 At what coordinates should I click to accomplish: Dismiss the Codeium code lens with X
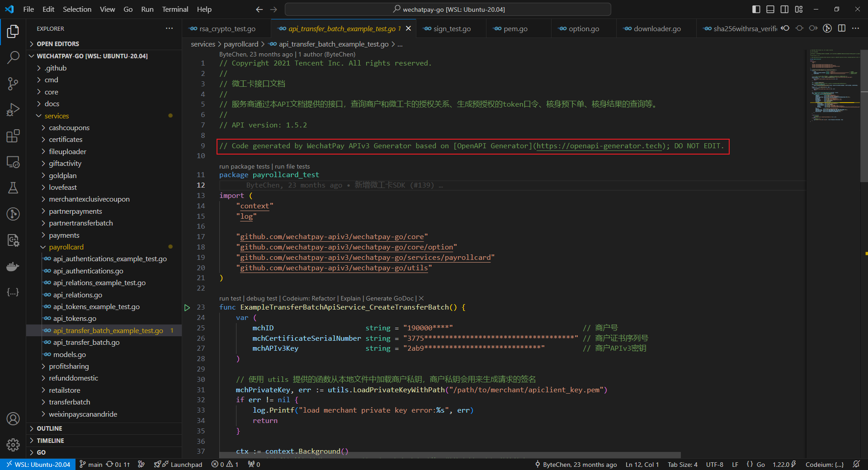421,298
